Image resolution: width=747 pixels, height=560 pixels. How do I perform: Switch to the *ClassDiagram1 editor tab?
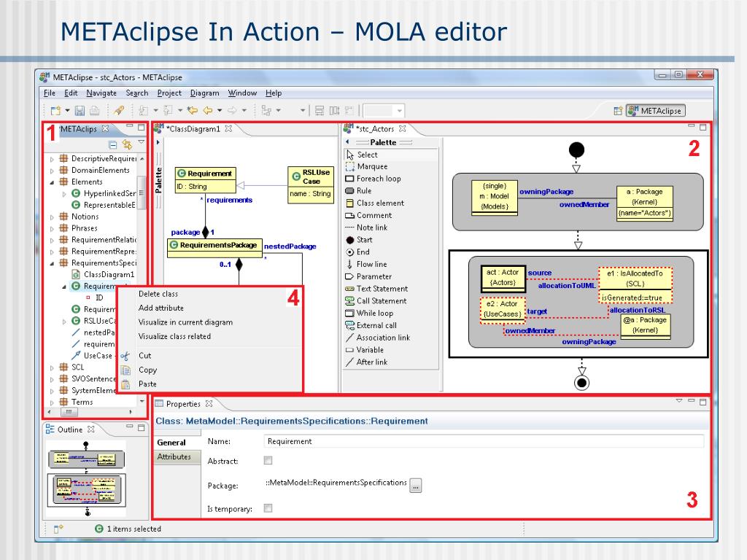coord(193,129)
